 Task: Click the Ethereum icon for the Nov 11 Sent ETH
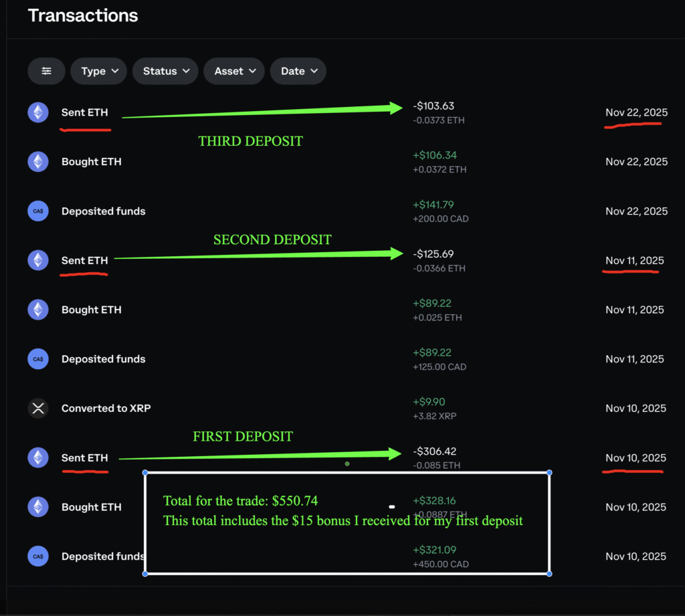pos(38,260)
